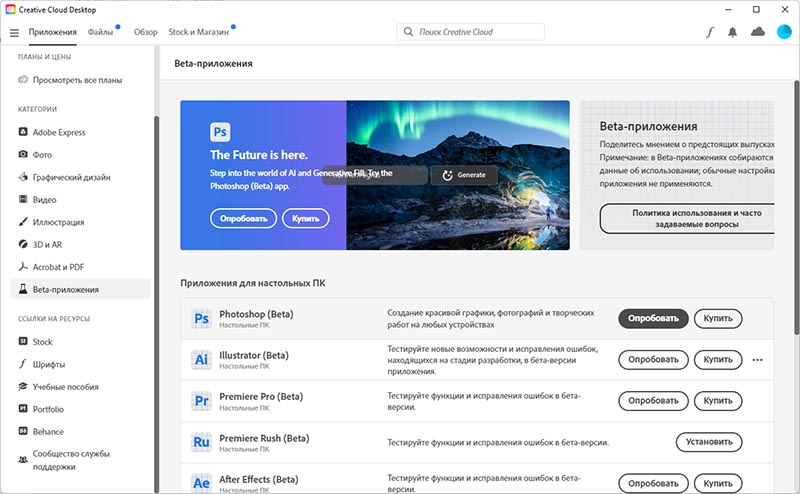Click Купить for After Effects (Beta)
Image resolution: width=800 pixels, height=494 pixels.
(718, 483)
